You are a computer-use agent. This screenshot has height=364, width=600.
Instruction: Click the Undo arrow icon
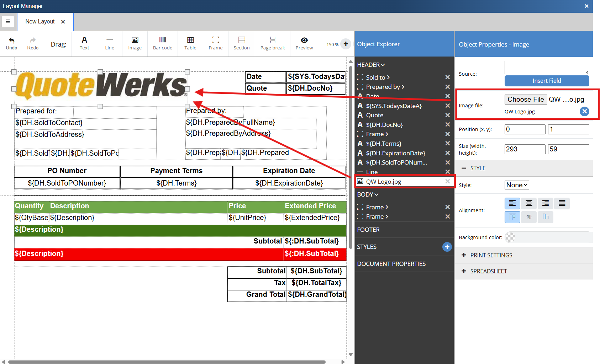click(11, 41)
